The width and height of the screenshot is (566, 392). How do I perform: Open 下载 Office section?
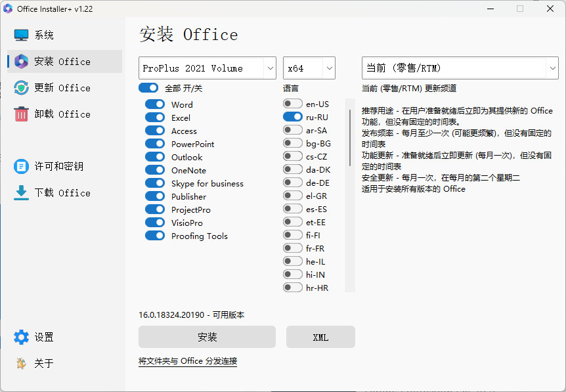[x=64, y=193]
